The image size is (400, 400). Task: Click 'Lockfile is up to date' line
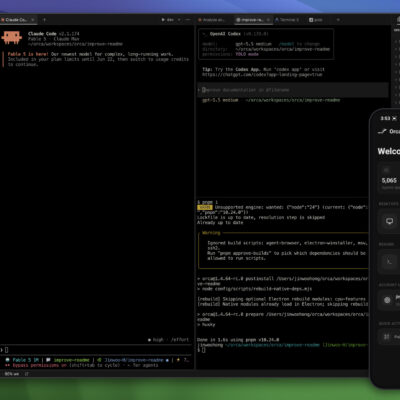[x=261, y=217]
